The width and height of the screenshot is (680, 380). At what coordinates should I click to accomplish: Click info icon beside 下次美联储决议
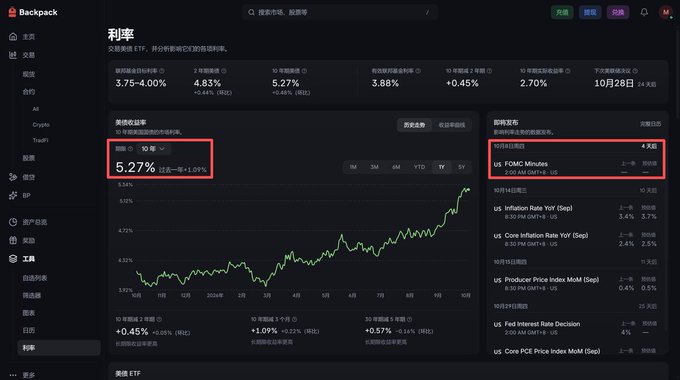635,71
